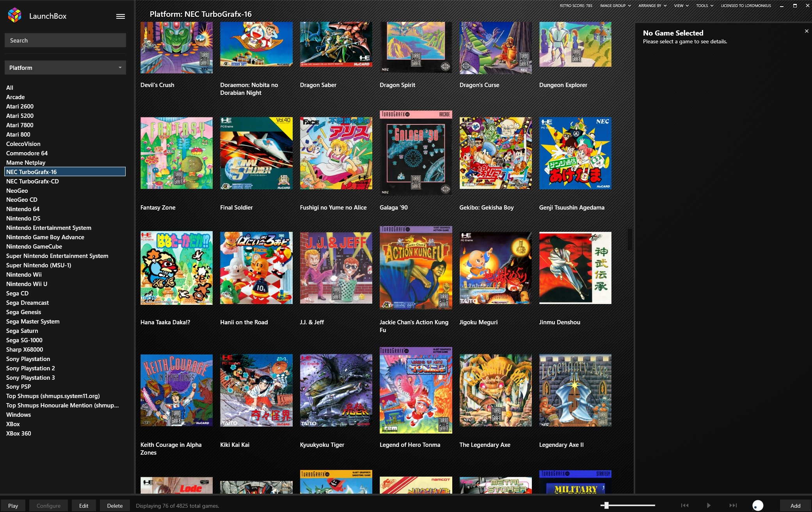Select the Commodore 64 platform
812x512 pixels.
tap(27, 153)
